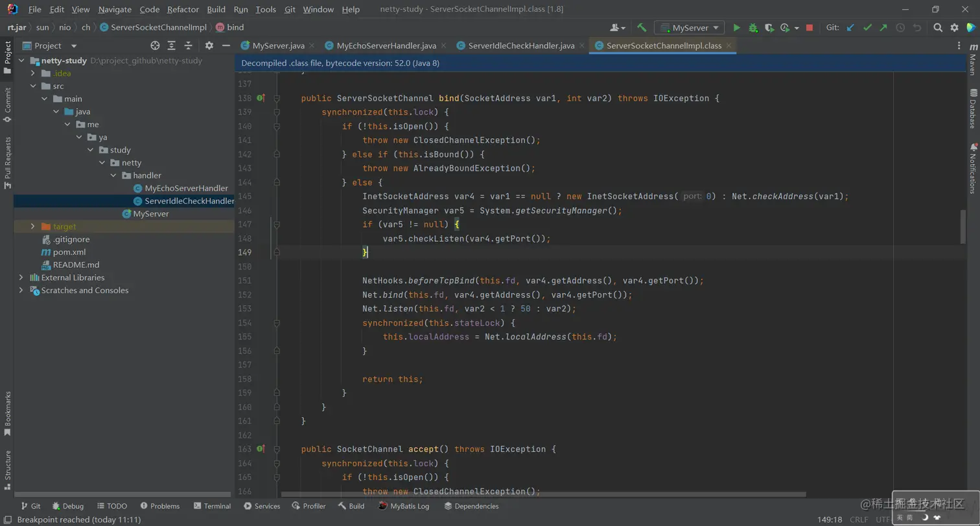This screenshot has width=980, height=526.
Task: Open Search Everywhere magnifier icon
Action: tap(938, 28)
